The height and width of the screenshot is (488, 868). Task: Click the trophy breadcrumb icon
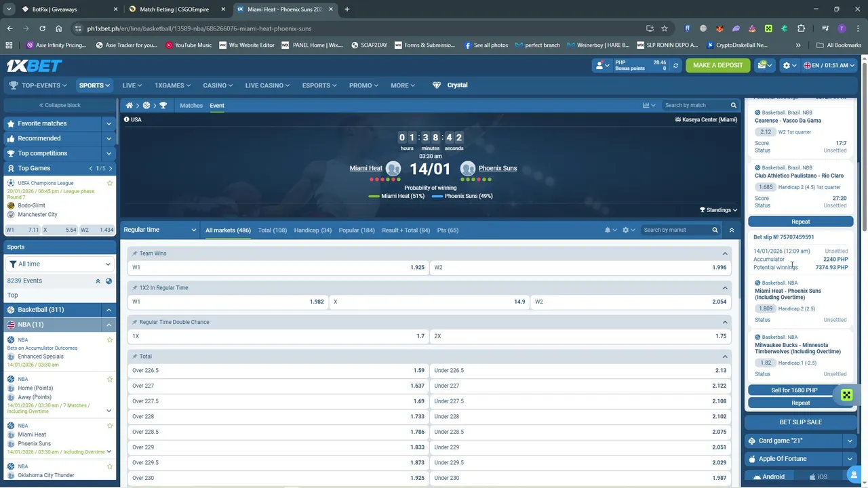[163, 106]
